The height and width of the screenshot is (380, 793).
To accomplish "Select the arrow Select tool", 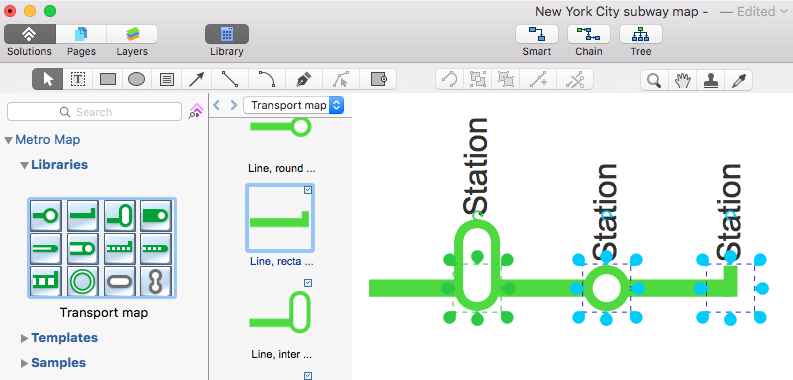I will (48, 79).
